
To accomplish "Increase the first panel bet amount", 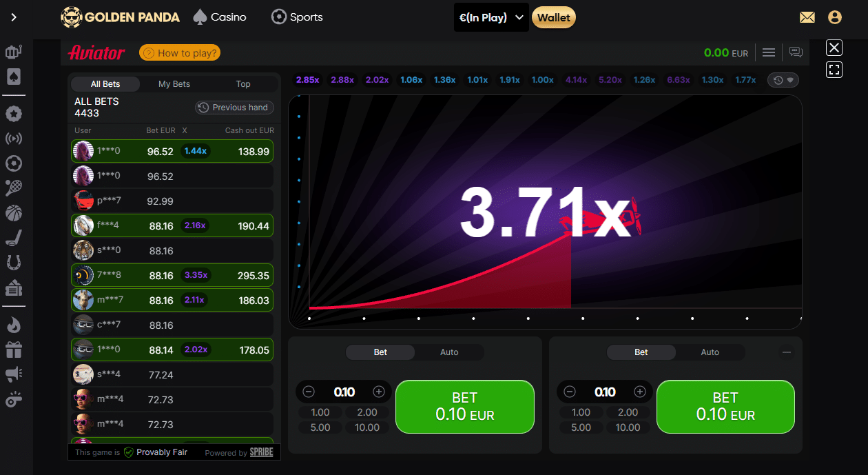I will 379,392.
